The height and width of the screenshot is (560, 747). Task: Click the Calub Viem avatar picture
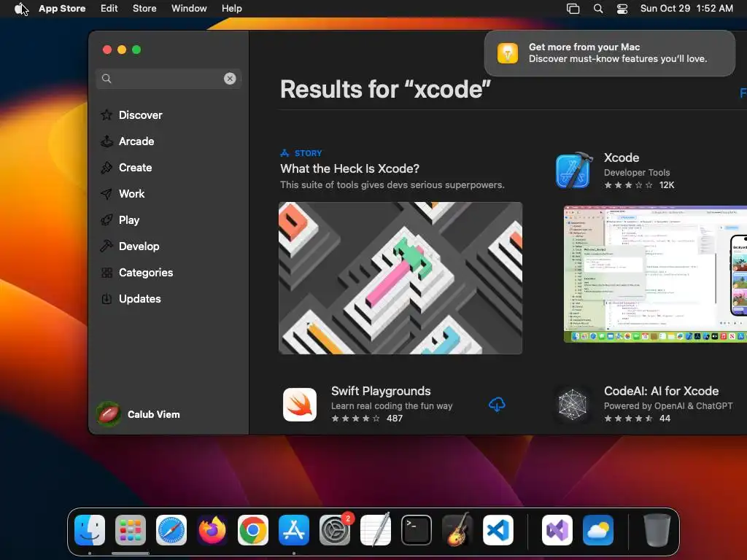(109, 414)
